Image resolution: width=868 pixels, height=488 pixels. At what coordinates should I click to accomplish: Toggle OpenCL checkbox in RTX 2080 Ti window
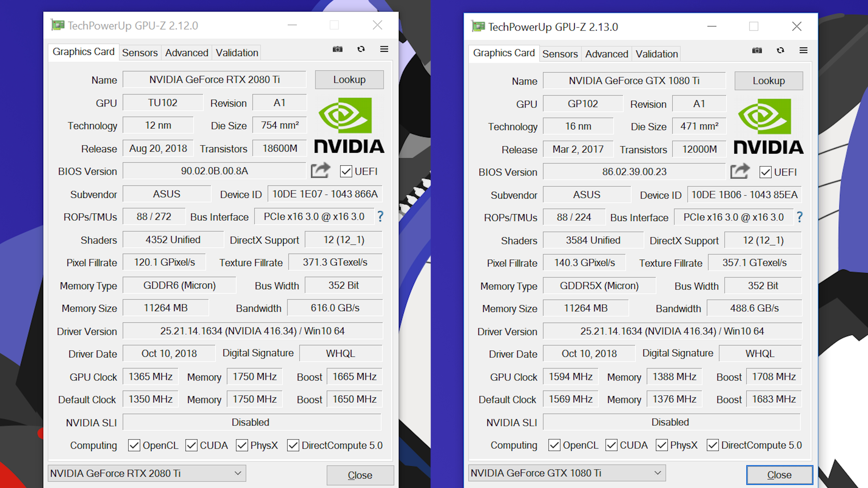(134, 445)
